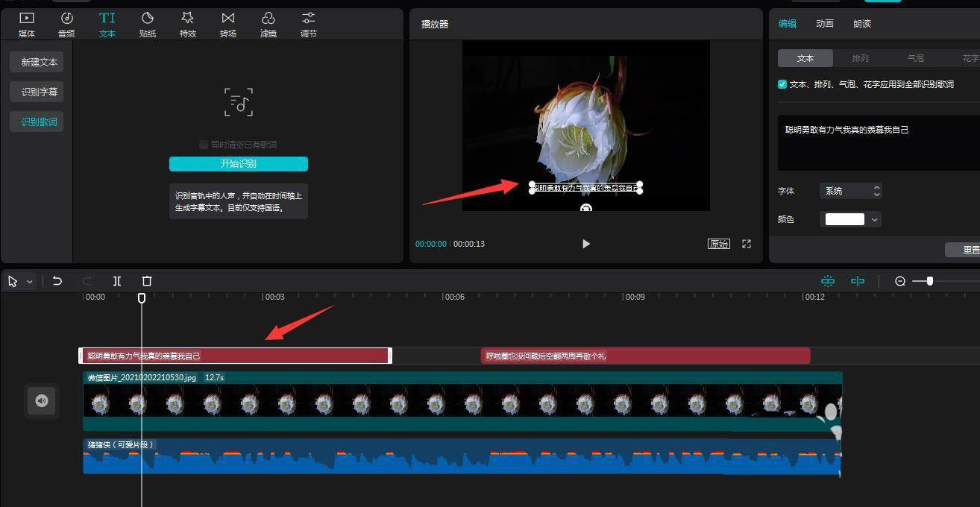The height and width of the screenshot is (507, 980).
Task: Enable the 同时清空已有歌词 checkbox
Action: pos(203,145)
